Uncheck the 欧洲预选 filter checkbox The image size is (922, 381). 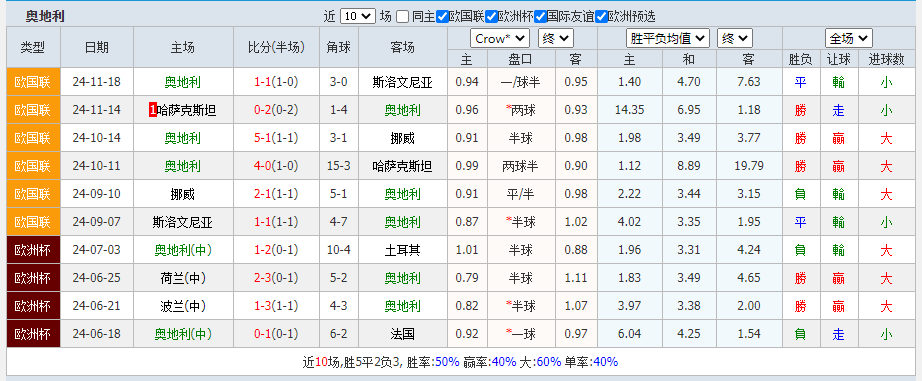coord(601,16)
